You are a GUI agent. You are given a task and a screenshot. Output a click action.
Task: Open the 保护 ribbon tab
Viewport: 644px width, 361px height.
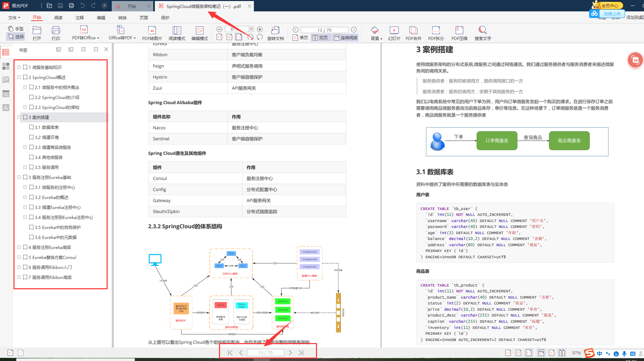click(165, 18)
